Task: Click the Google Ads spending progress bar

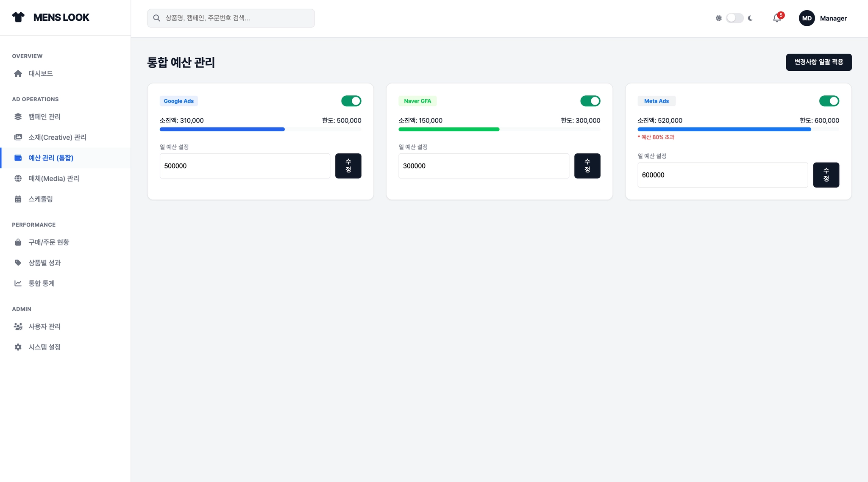Action: 260,130
